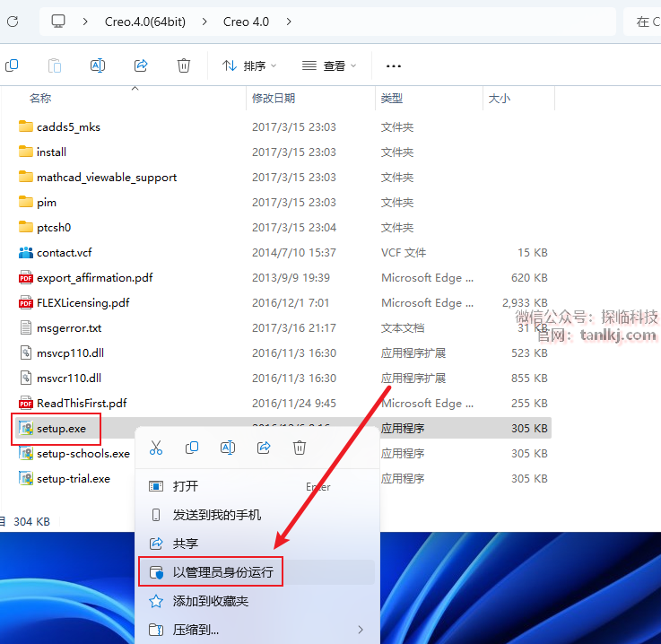Select msvcp110.dll file icon

tap(26, 352)
